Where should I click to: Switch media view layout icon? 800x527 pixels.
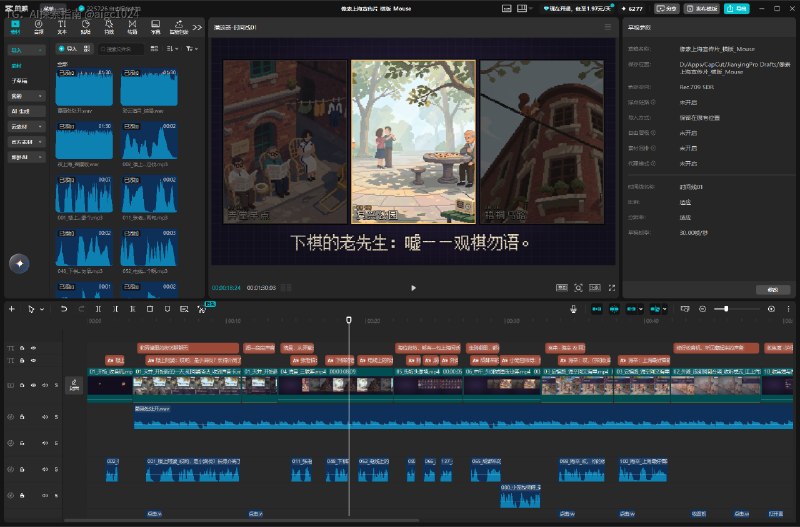(x=154, y=48)
